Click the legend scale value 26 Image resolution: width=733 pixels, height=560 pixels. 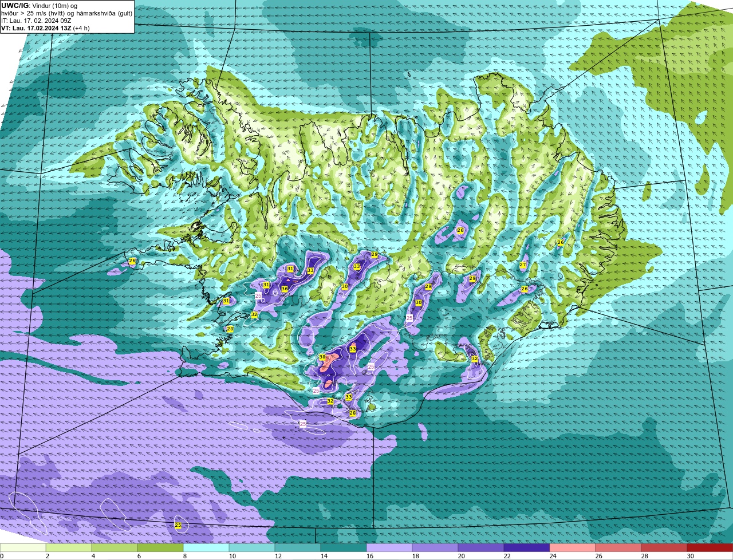(598, 556)
